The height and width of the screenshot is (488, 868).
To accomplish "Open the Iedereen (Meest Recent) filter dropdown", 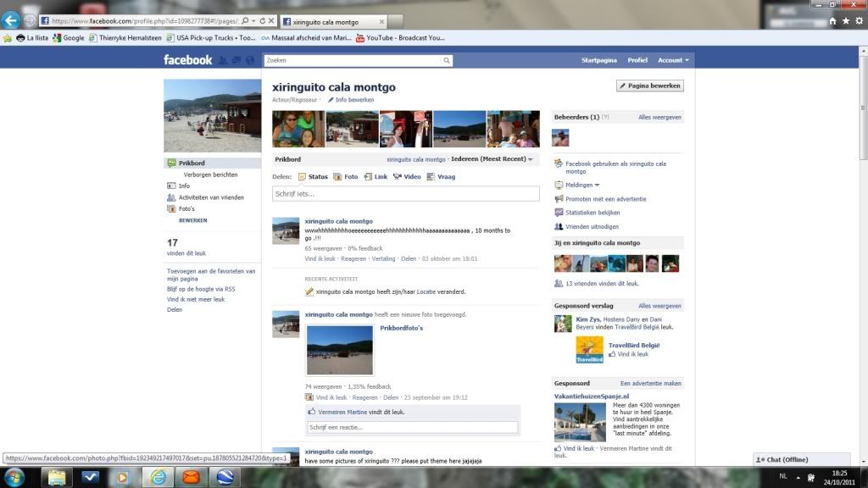I will pos(492,159).
